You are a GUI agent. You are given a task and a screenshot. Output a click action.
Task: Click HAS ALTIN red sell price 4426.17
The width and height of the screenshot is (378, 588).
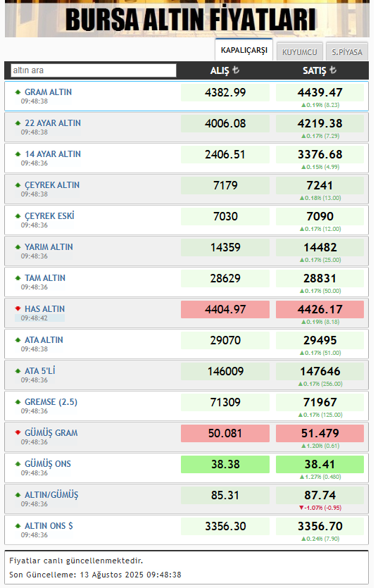click(x=320, y=309)
